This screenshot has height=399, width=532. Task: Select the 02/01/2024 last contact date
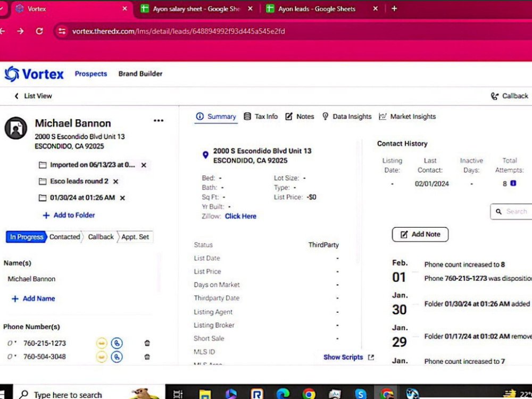(431, 184)
